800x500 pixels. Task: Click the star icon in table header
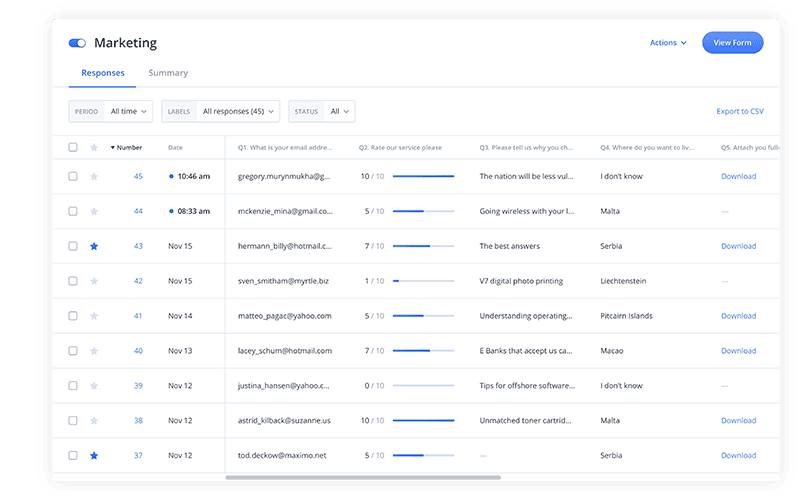click(x=94, y=147)
